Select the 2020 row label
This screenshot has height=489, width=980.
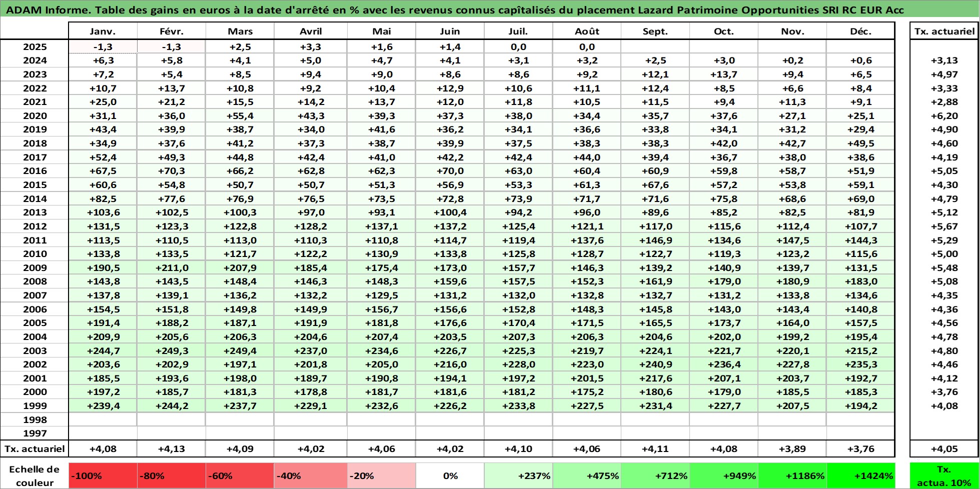35,116
